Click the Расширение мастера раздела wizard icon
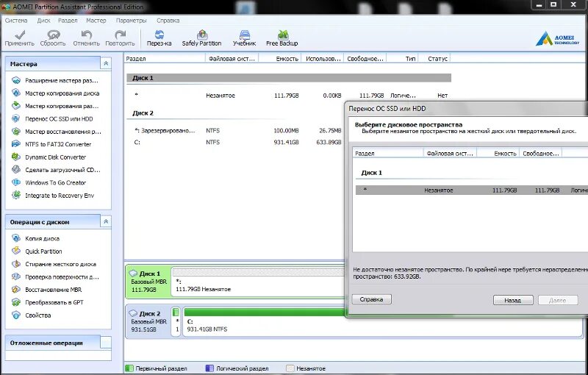588x375 pixels. click(16, 80)
